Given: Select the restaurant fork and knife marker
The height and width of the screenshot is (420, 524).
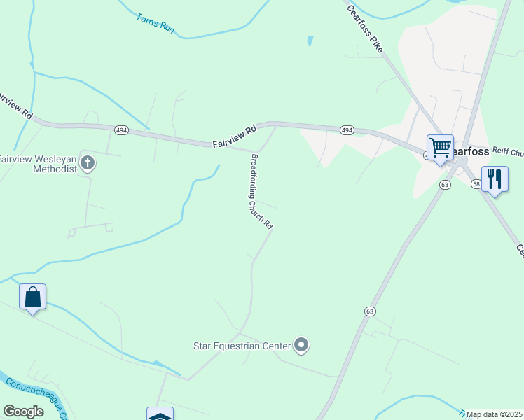Looking at the screenshot, I should tap(495, 180).
